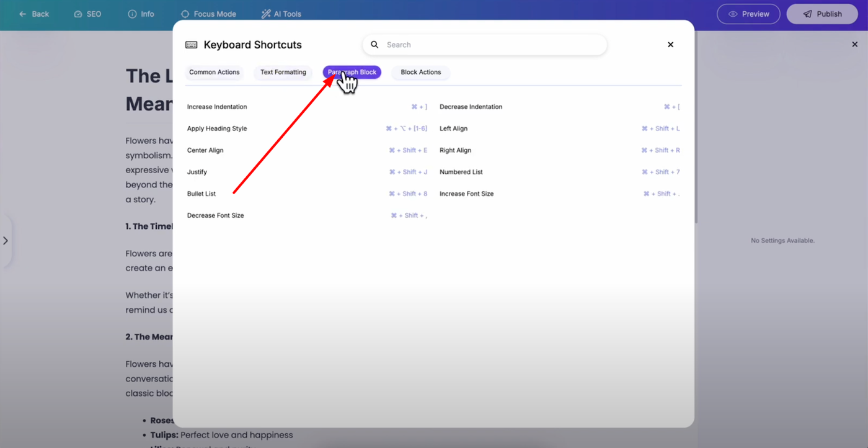
Task: Enable Focus Mode
Action: 208,14
